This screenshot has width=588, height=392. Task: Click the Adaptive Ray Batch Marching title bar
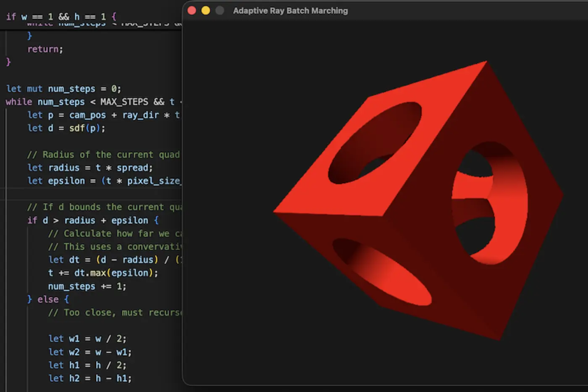290,11
